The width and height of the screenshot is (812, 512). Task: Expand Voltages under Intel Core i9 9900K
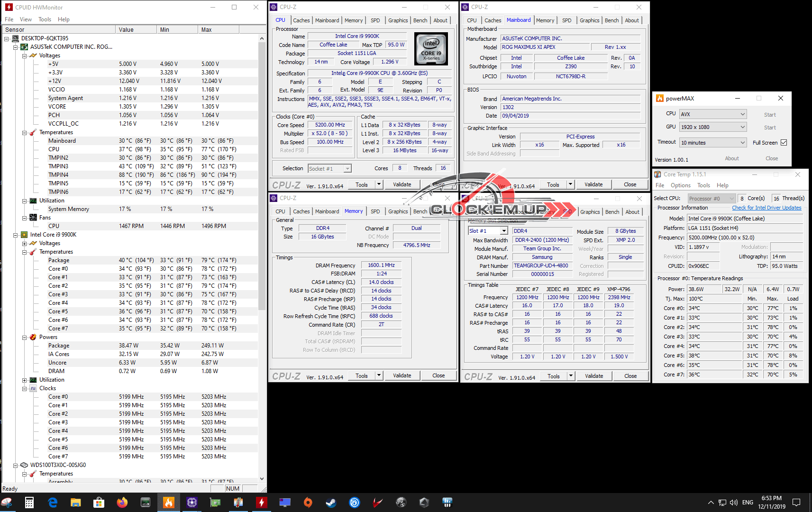coord(25,243)
